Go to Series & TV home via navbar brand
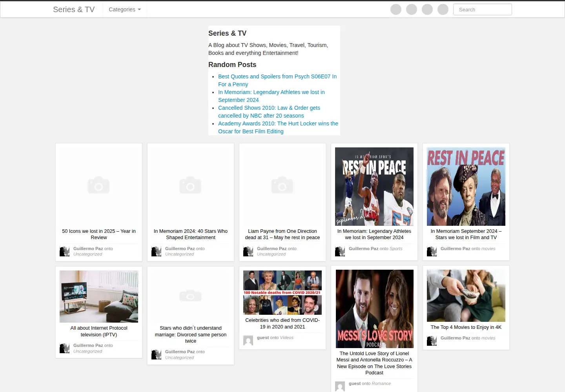Screen dimensions: 565x392 (x=74, y=9)
